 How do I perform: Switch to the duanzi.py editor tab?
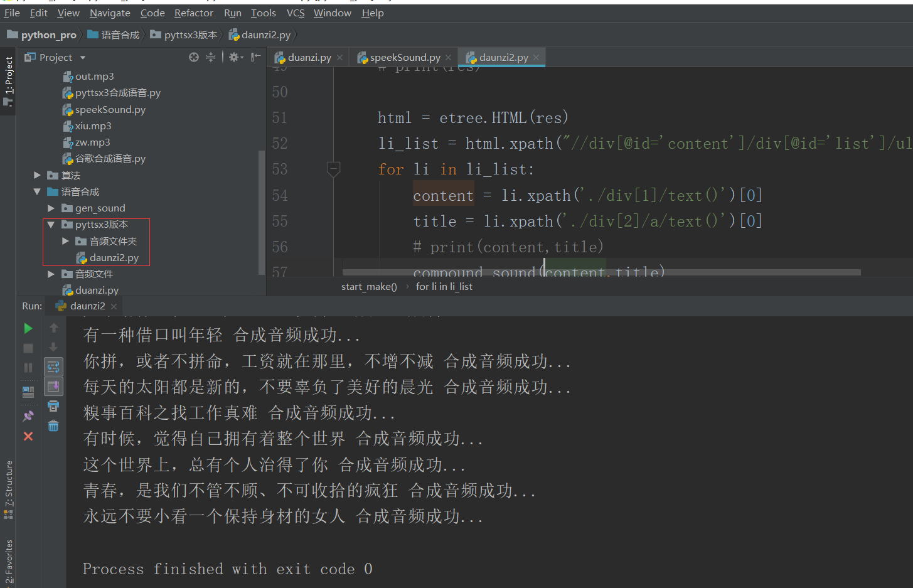[x=309, y=58]
